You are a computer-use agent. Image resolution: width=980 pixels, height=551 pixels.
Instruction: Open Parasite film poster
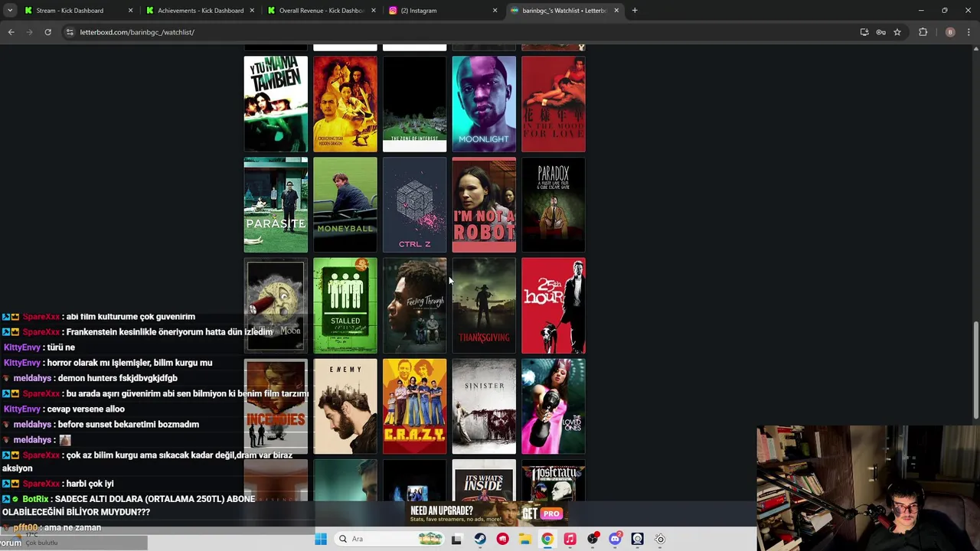click(276, 205)
